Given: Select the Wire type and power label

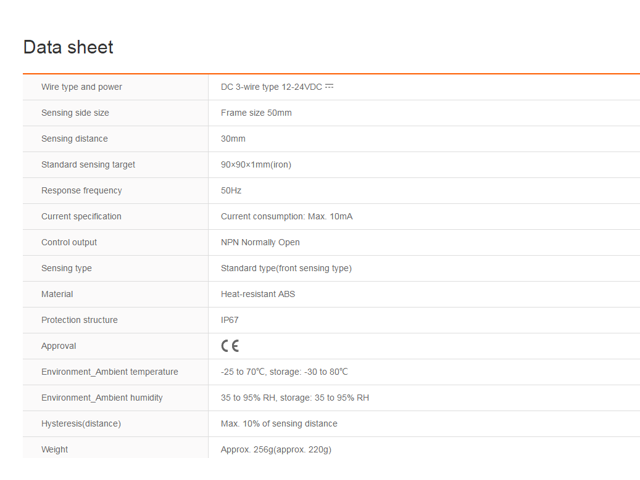Looking at the screenshot, I should [x=82, y=87].
